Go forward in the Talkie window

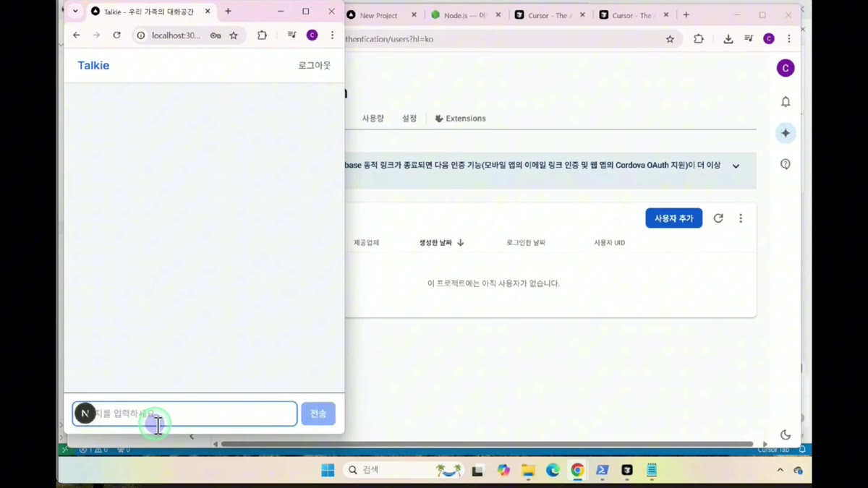click(96, 35)
